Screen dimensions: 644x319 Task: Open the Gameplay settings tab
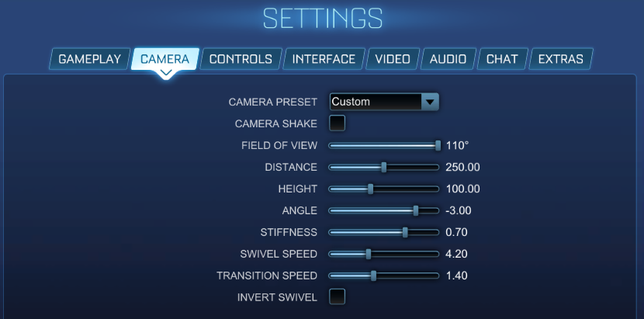[89, 59]
